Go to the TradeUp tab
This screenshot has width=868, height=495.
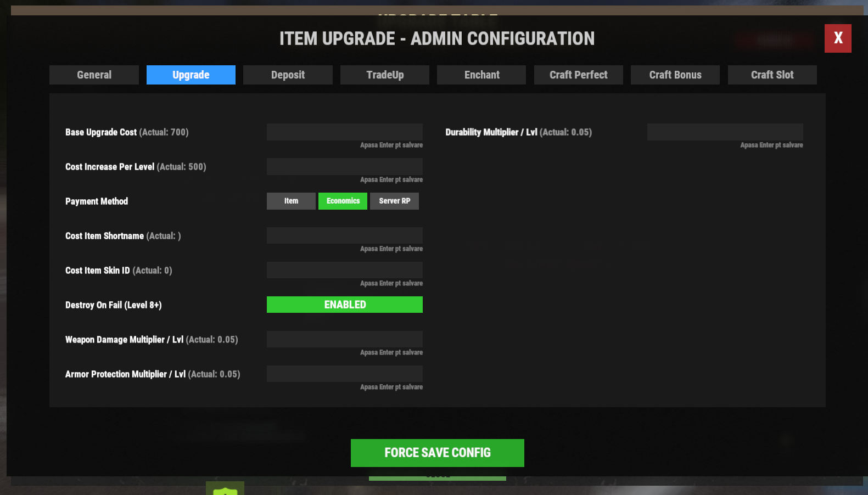point(384,75)
